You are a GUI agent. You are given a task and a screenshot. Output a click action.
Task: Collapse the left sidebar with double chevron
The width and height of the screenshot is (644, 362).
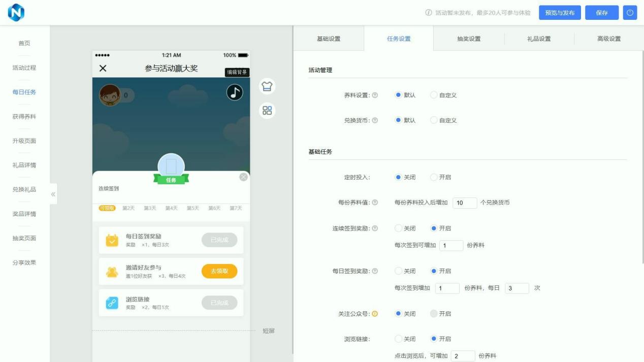pyautogui.click(x=53, y=194)
